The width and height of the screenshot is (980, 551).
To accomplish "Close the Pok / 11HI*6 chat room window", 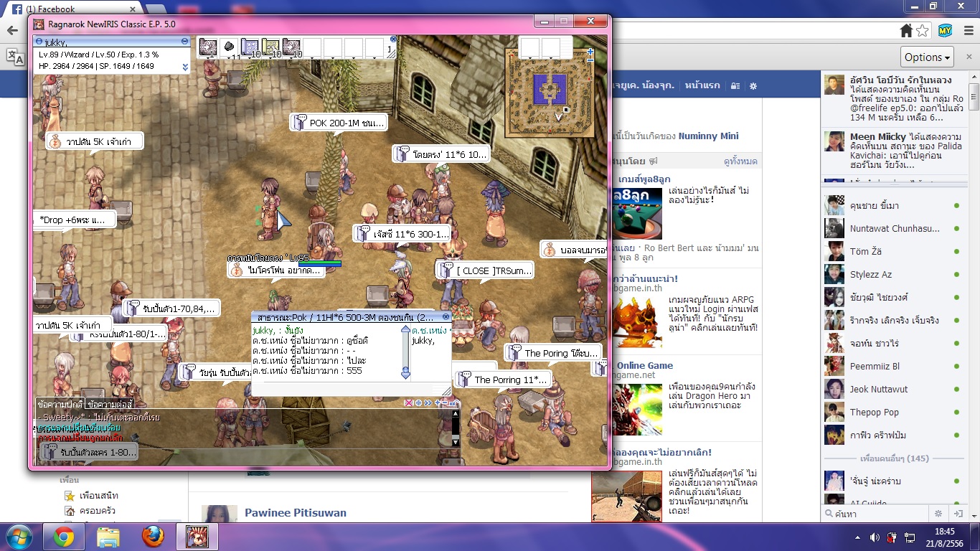I will tap(446, 317).
